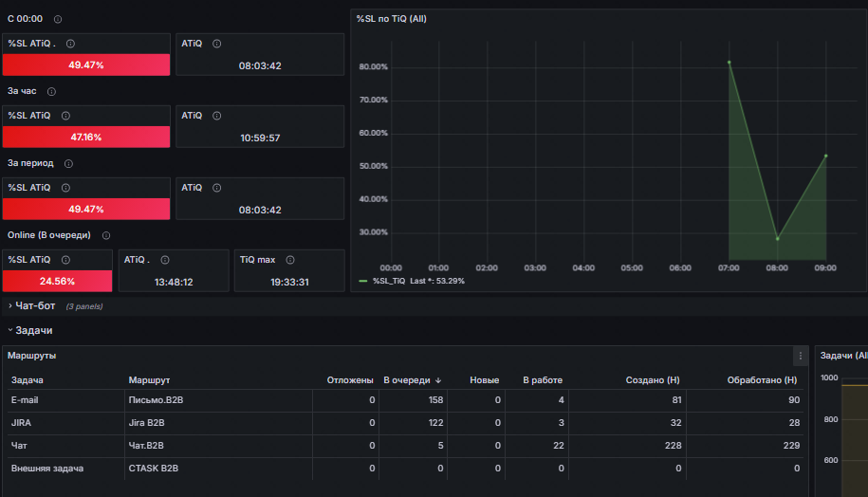Click the Чат-бот row title
Viewport: 868px width, 497px height.
(35, 305)
